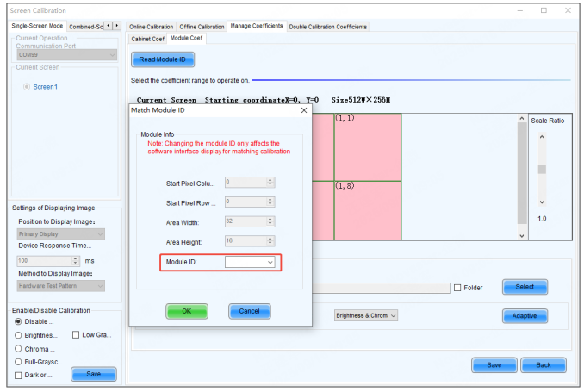Open the Primary Display position dropdown
Viewport: 584px width, 392px height.
pos(60,234)
